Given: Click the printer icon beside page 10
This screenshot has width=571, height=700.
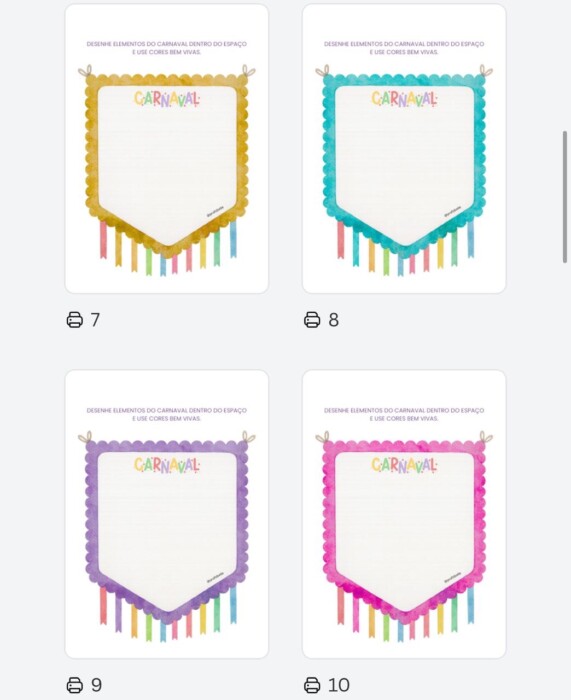Looking at the screenshot, I should [x=312, y=685].
